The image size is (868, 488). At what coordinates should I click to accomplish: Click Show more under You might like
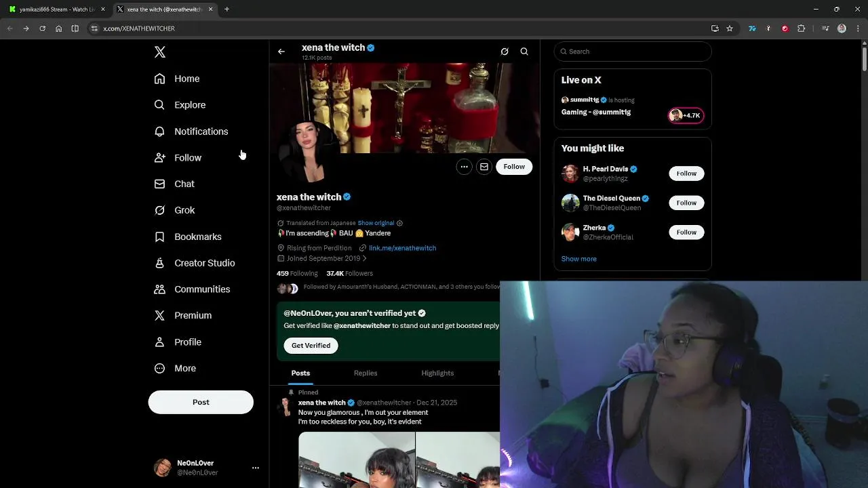[x=579, y=259]
